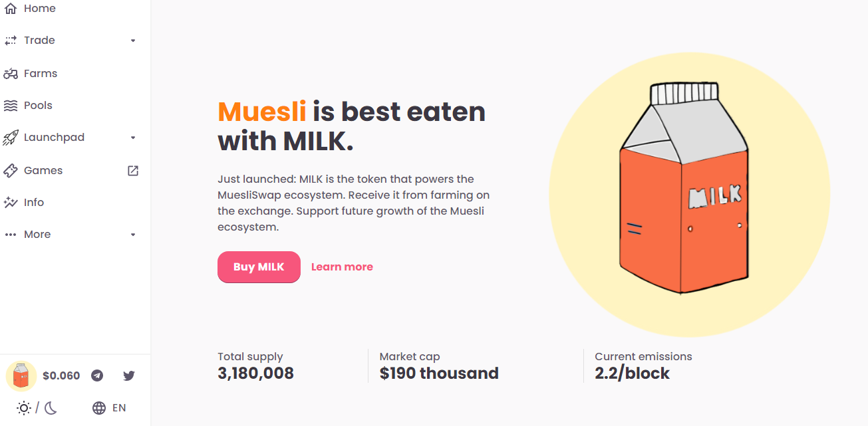Click the Games ticket icon
Viewport: 868px width, 426px height.
tap(11, 171)
